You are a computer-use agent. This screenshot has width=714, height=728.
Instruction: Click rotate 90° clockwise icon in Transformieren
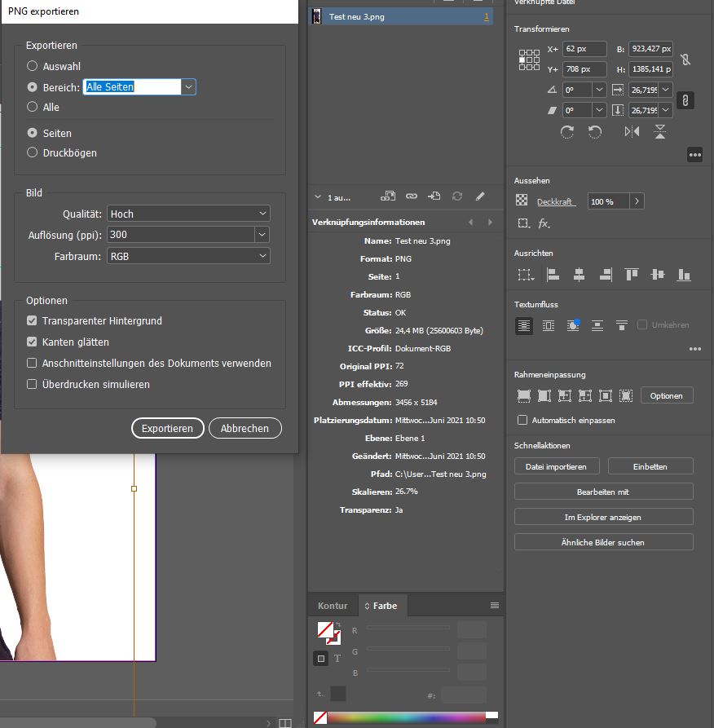point(567,132)
